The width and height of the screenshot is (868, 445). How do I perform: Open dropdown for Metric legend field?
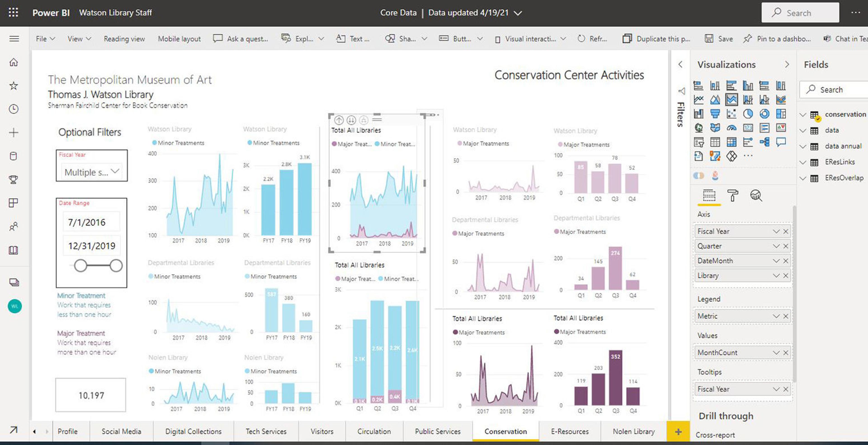pos(776,316)
